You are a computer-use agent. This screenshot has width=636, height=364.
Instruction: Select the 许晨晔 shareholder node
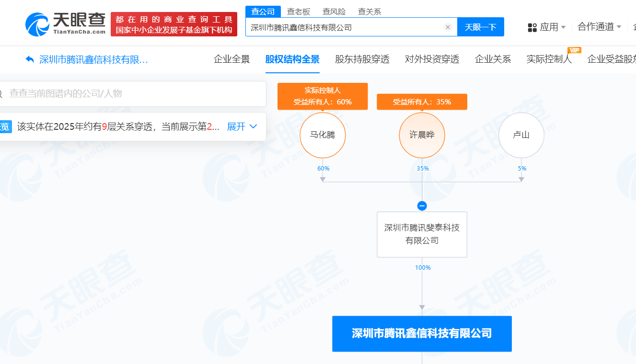(422, 135)
